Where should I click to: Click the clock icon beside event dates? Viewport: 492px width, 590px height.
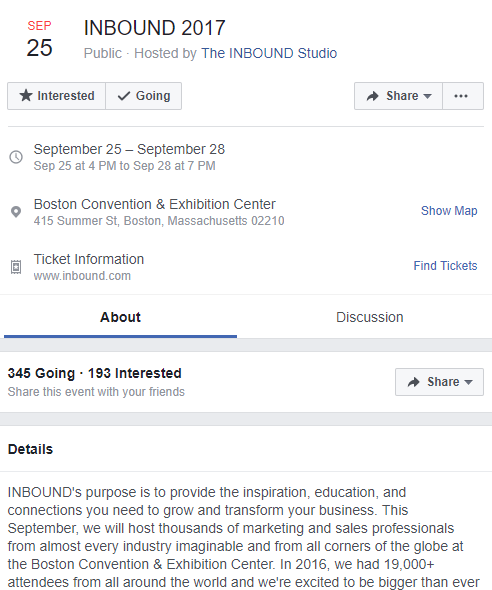point(16,157)
